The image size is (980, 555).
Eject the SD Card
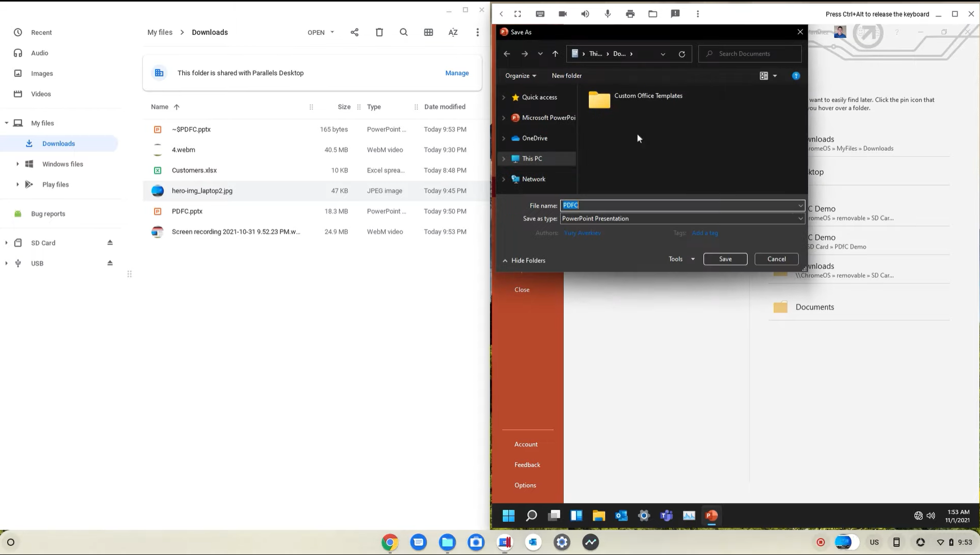point(110,242)
